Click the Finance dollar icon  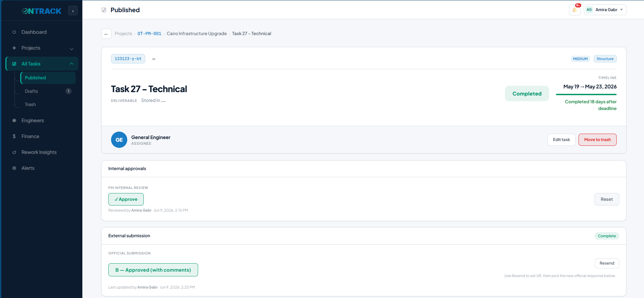pos(14,136)
